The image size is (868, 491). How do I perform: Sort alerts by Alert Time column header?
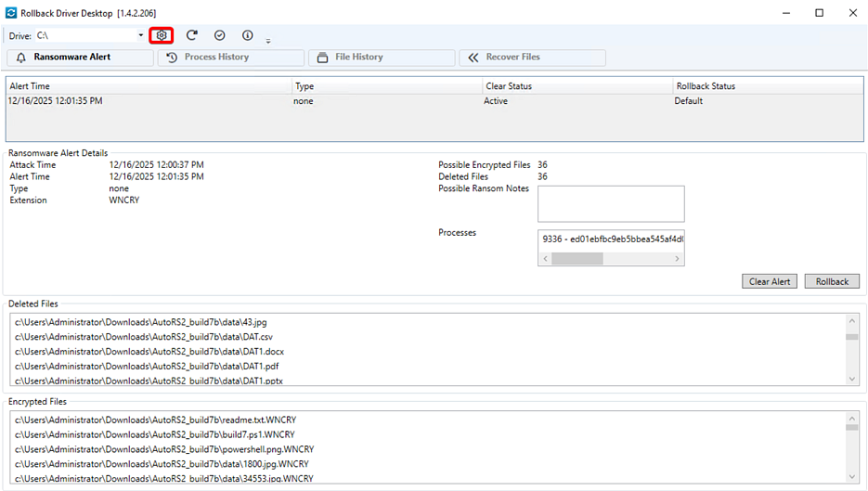click(x=149, y=85)
